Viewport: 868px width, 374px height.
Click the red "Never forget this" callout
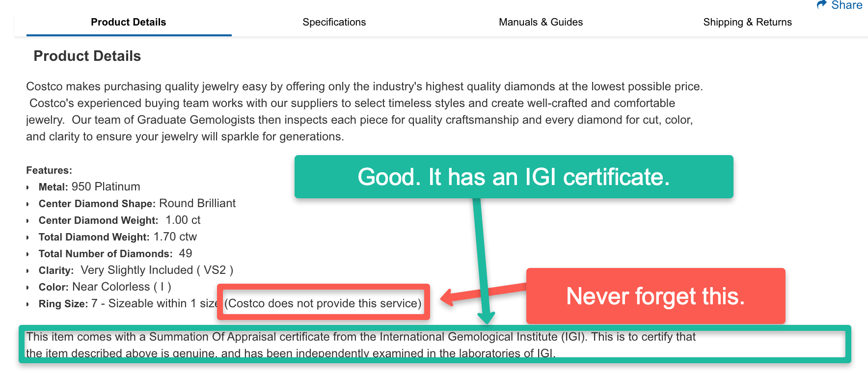[x=655, y=296]
